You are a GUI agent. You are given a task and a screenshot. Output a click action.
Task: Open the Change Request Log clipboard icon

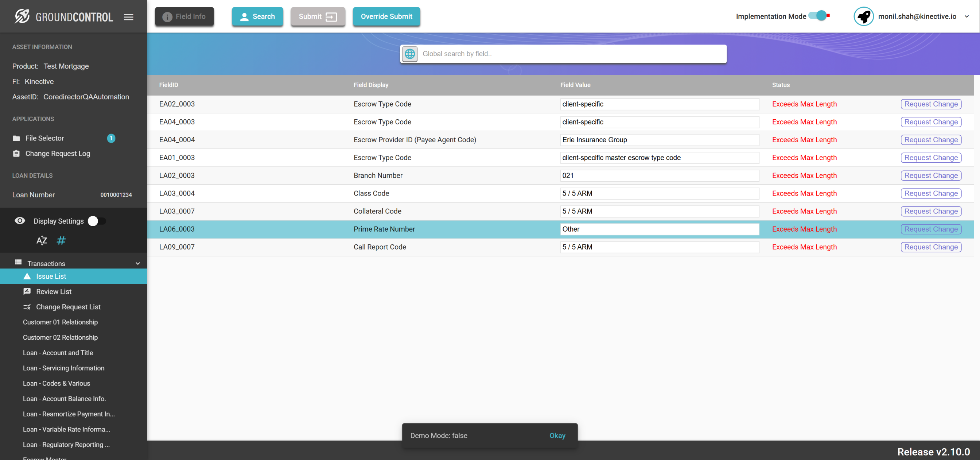[16, 154]
